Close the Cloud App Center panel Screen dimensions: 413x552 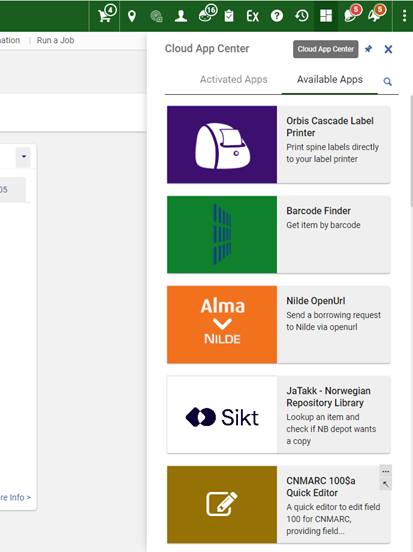coord(388,49)
